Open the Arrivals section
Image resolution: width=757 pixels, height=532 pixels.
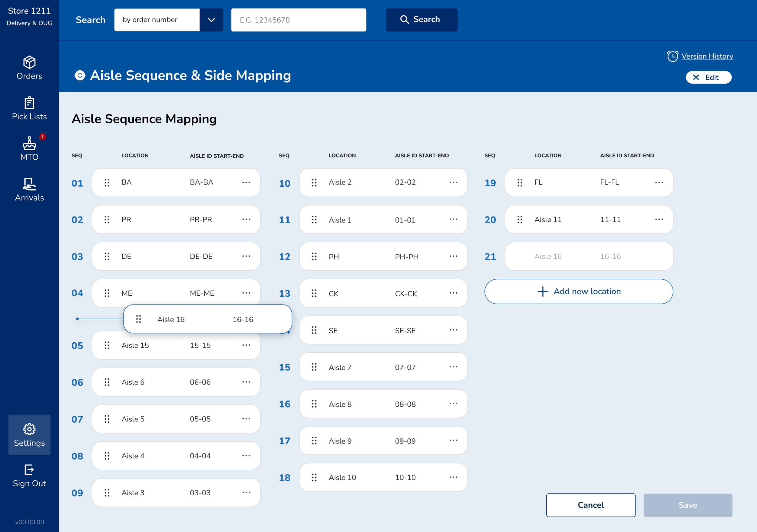point(29,189)
